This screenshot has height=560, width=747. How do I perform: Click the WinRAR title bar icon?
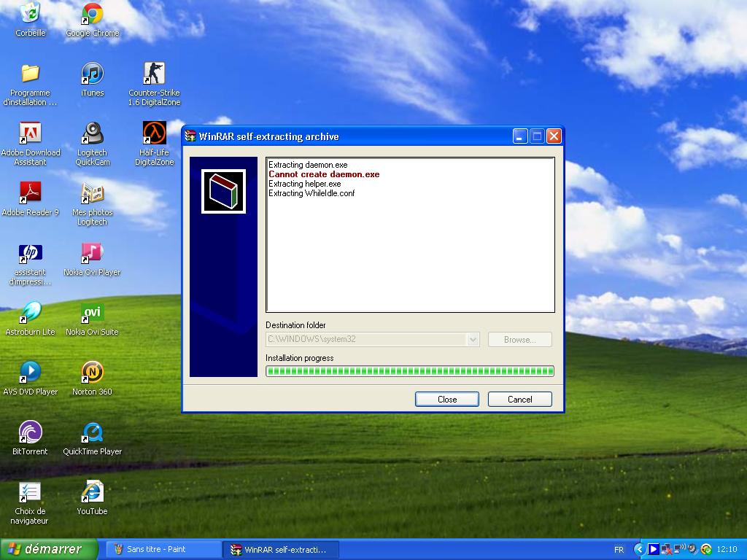click(190, 136)
